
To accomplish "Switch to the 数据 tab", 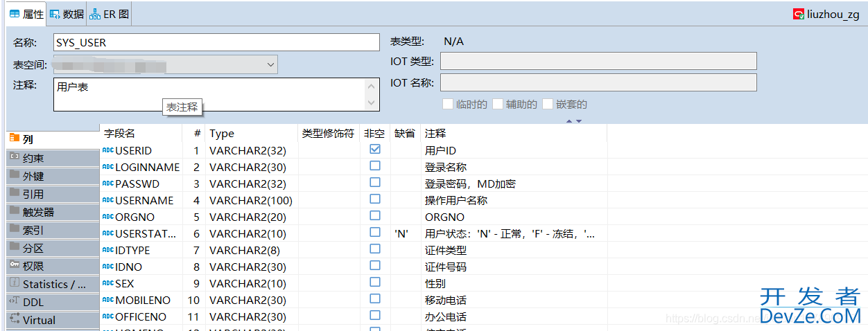I will point(67,14).
